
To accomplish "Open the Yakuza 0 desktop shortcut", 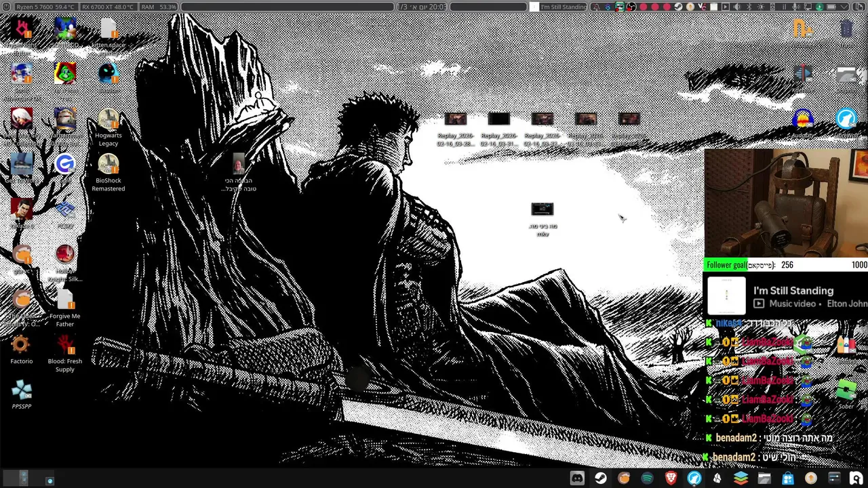I will click(21, 209).
